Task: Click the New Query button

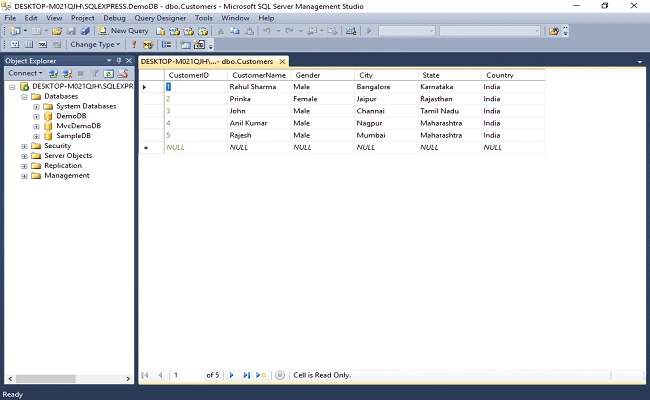Action: (123, 31)
